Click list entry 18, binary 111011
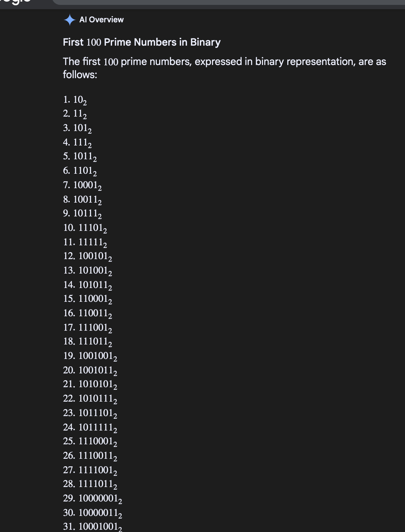Image resolution: width=405 pixels, height=532 pixels. pos(87,342)
